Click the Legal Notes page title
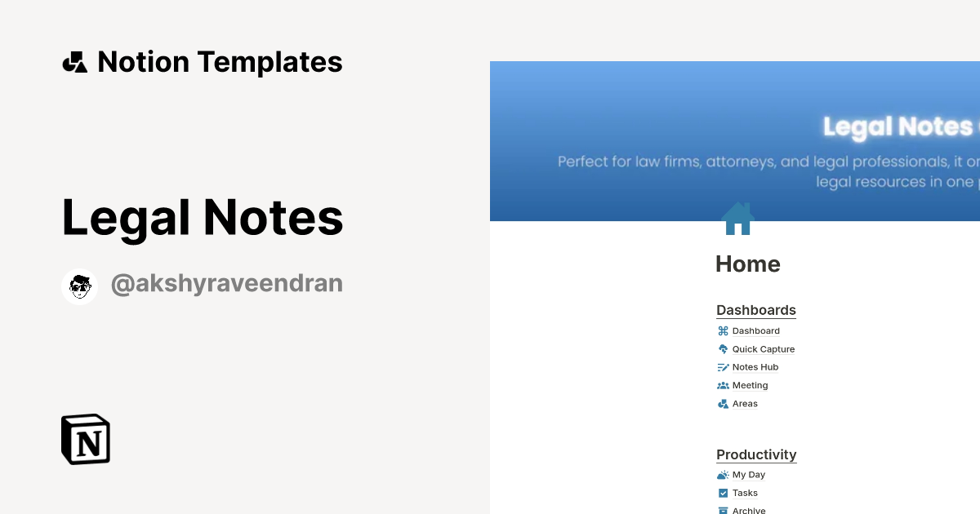Viewport: 980px width, 514px height. 202,217
